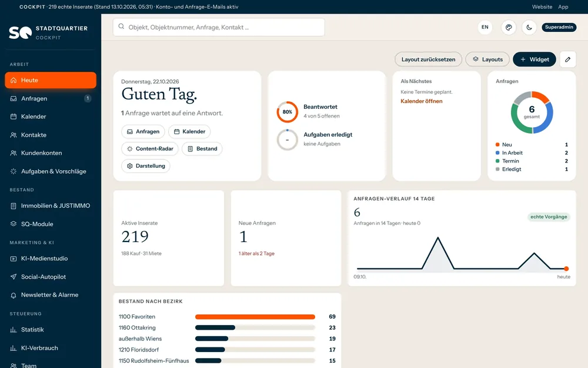Viewport: 588px width, 368px height.
Task: Toggle dark mode with the moon icon
Action: (529, 28)
